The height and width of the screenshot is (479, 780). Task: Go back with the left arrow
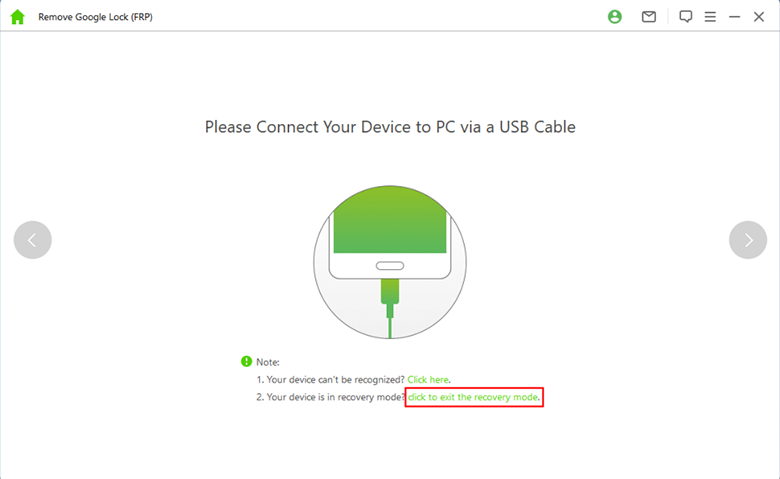[x=33, y=240]
